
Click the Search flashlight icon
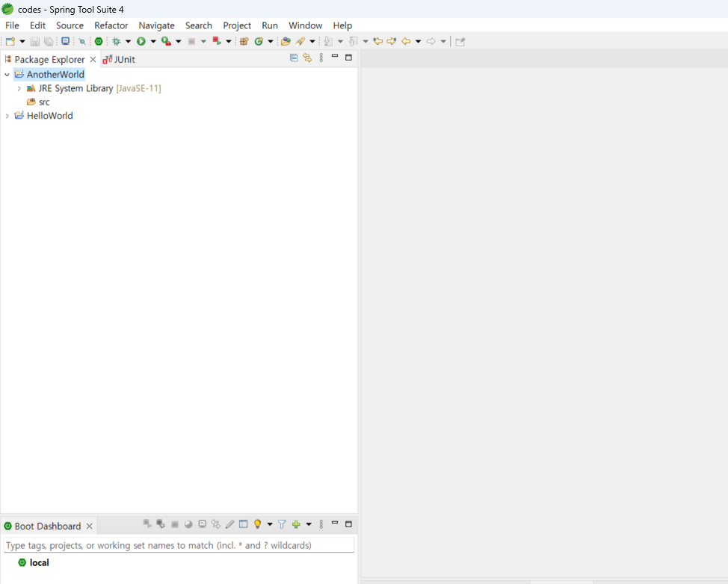[300, 41]
